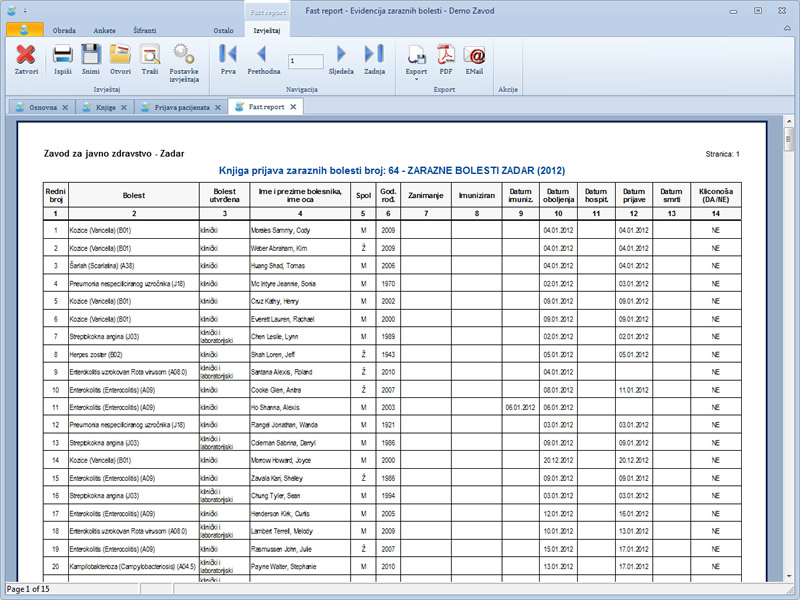This screenshot has height=600, width=800.
Task: Select the Izvještaj ribbon tab
Action: (x=267, y=31)
